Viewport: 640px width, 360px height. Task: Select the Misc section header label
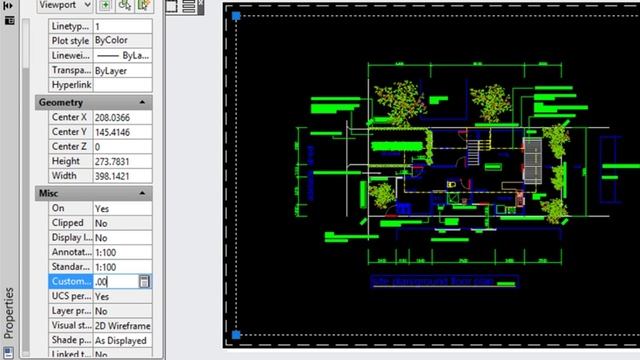pyautogui.click(x=48, y=193)
